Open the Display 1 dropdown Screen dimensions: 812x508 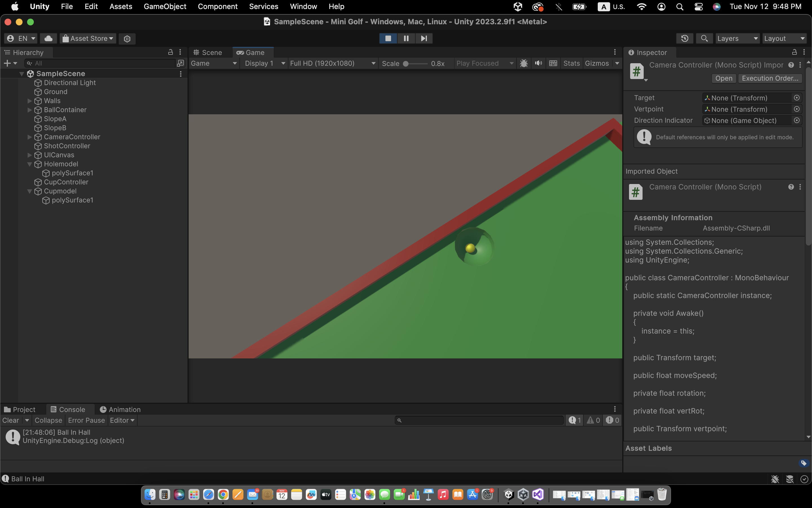tap(264, 63)
